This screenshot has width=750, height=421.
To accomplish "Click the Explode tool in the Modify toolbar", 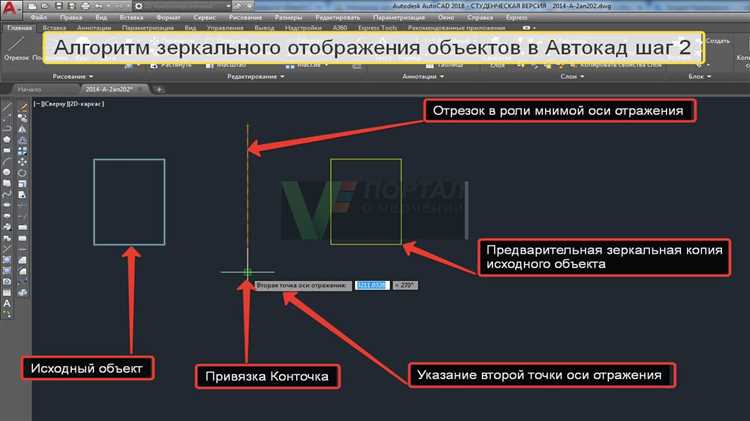I will point(22,292).
